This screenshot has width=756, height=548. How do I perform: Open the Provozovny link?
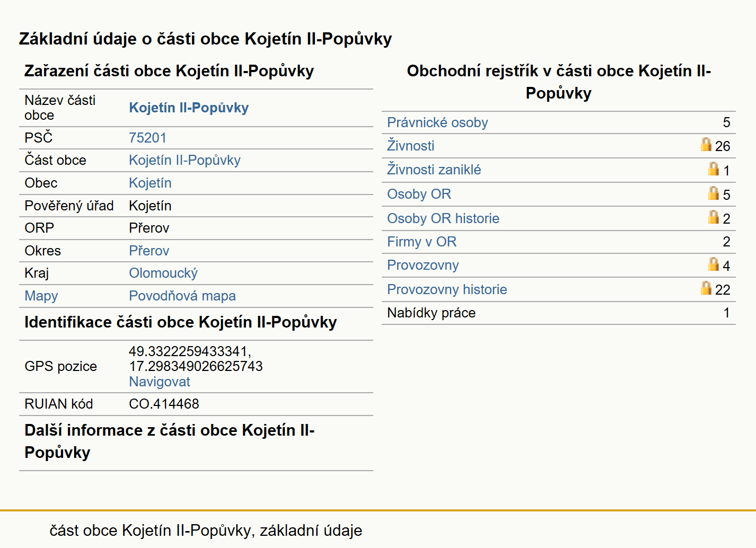coord(423,265)
